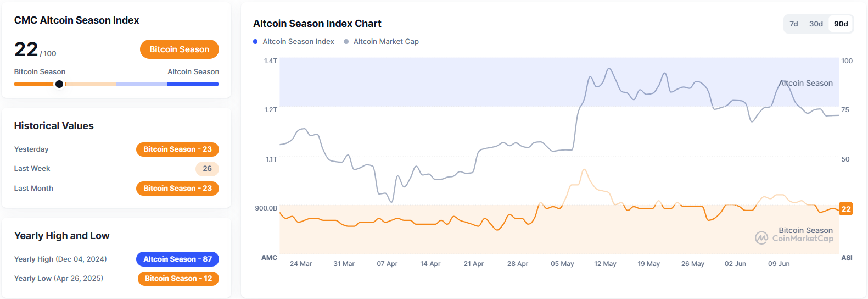Click the Last Month Bitcoin Season - 23 badge

tap(177, 189)
